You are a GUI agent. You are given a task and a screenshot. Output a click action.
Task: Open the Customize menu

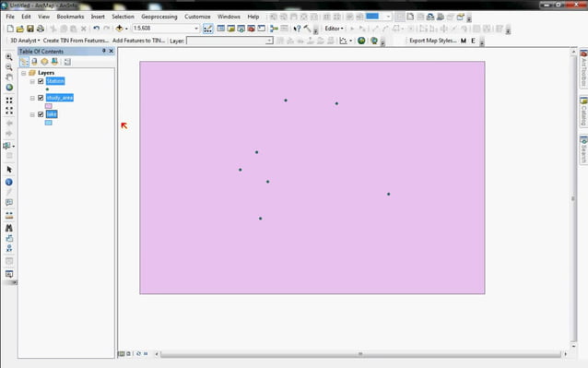[x=197, y=17]
